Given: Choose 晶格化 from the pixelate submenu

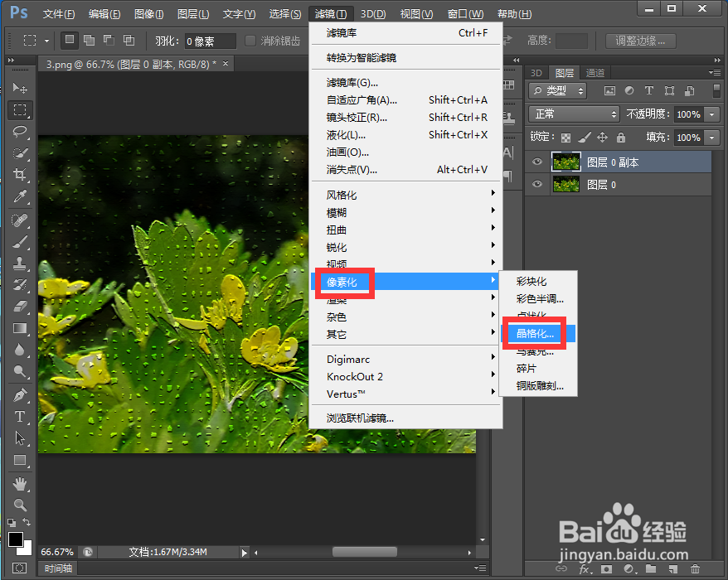Looking at the screenshot, I should click(x=533, y=333).
